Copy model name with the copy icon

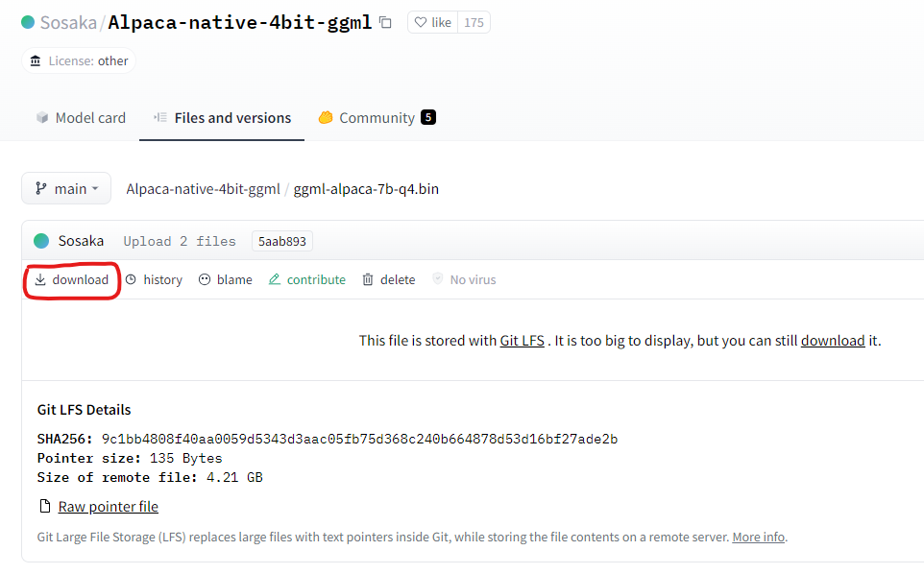pyautogui.click(x=385, y=22)
